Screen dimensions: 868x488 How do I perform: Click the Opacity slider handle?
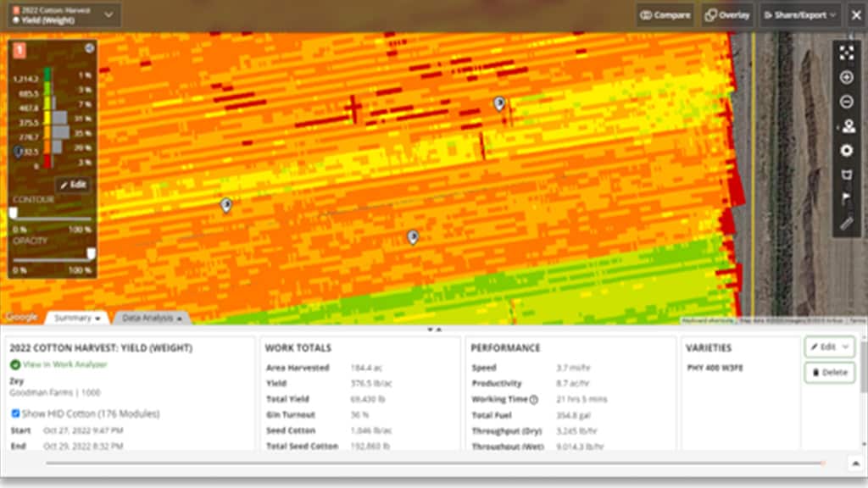click(91, 253)
